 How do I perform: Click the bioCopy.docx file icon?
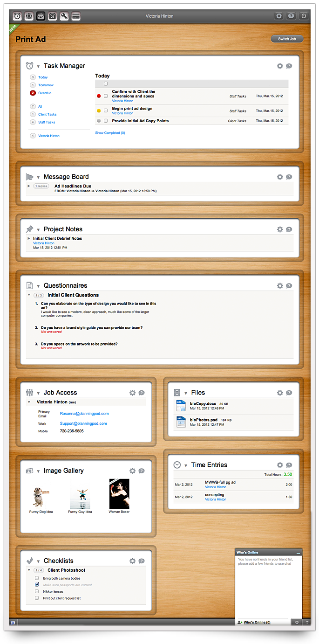click(x=181, y=406)
